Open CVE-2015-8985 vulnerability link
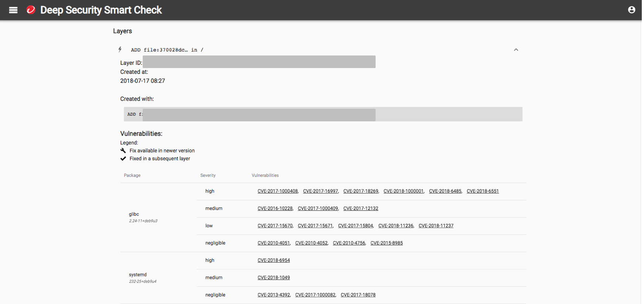The image size is (644, 304). (x=386, y=243)
